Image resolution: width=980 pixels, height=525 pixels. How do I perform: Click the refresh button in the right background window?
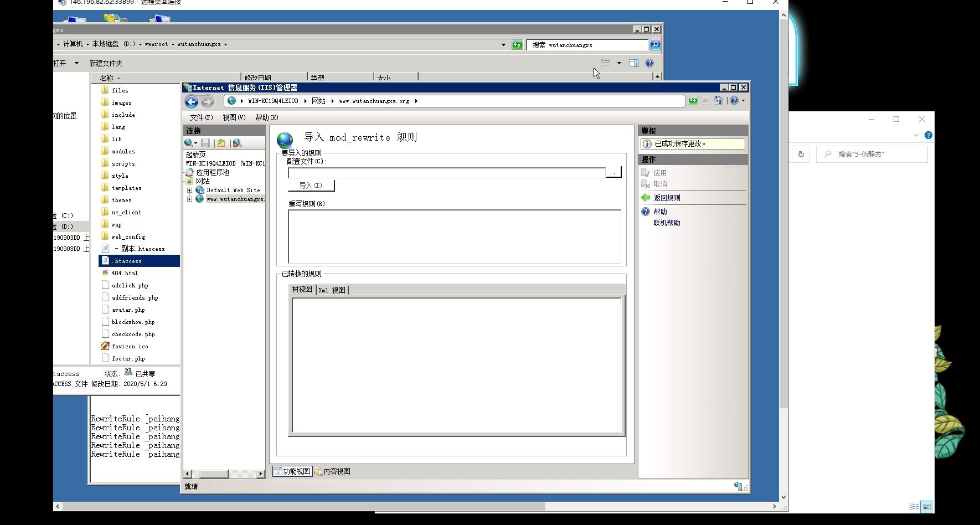[x=801, y=155]
